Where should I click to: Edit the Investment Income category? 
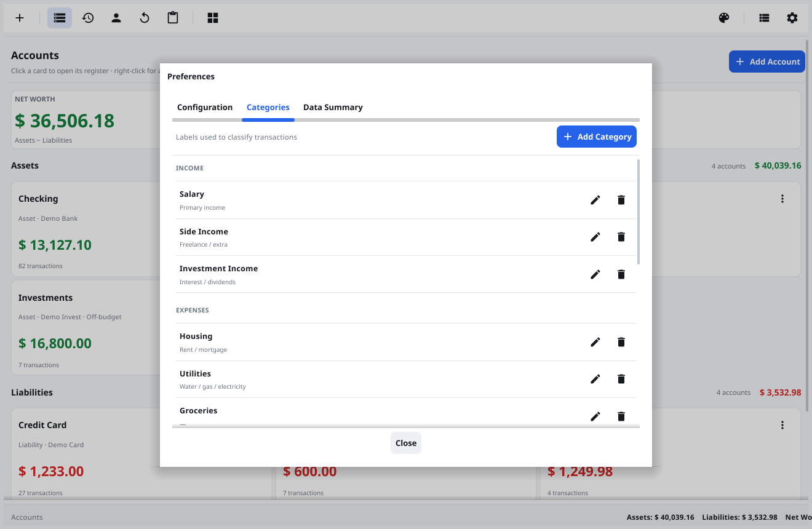(595, 274)
